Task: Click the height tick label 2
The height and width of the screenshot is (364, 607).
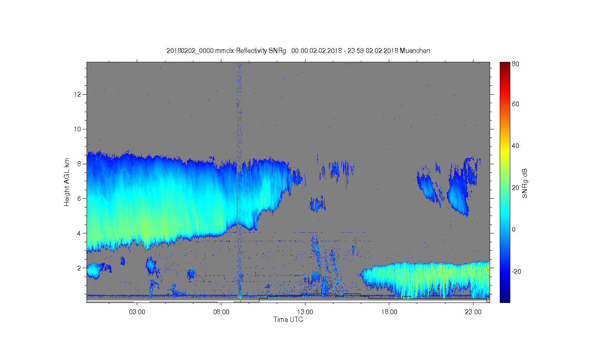Action: pos(80,268)
